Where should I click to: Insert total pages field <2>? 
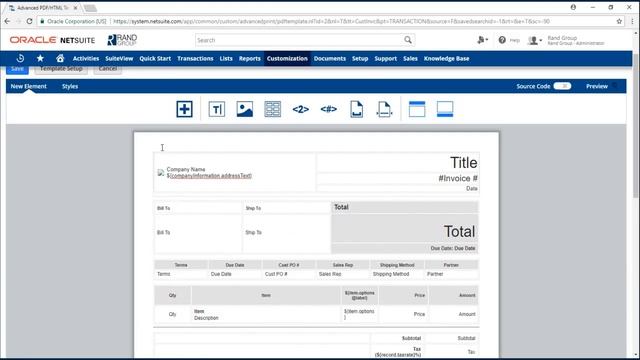pos(300,109)
